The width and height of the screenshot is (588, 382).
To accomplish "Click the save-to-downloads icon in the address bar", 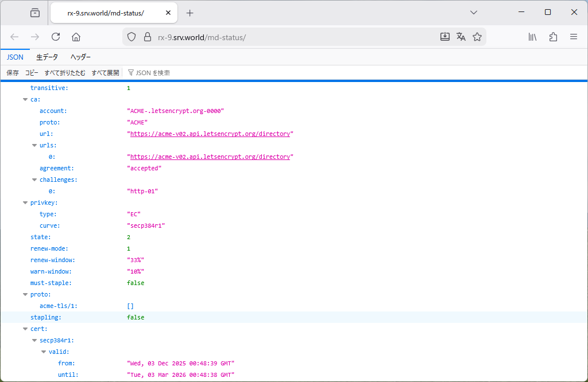I will (445, 37).
